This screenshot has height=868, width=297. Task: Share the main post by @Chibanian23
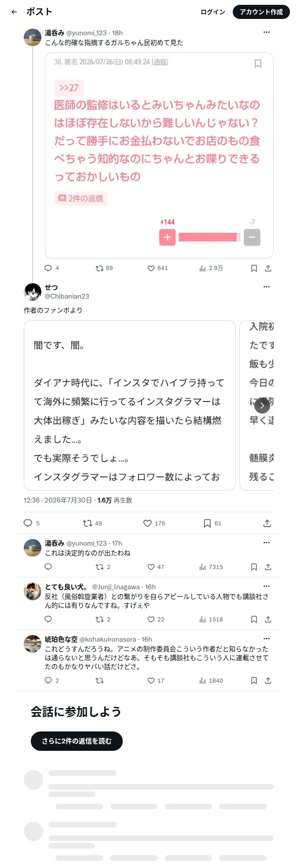click(267, 523)
